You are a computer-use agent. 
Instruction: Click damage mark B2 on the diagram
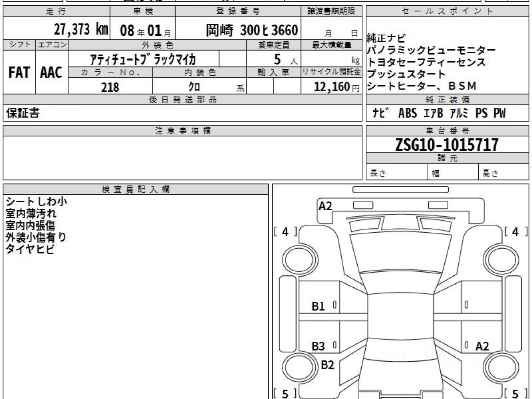pyautogui.click(x=327, y=365)
